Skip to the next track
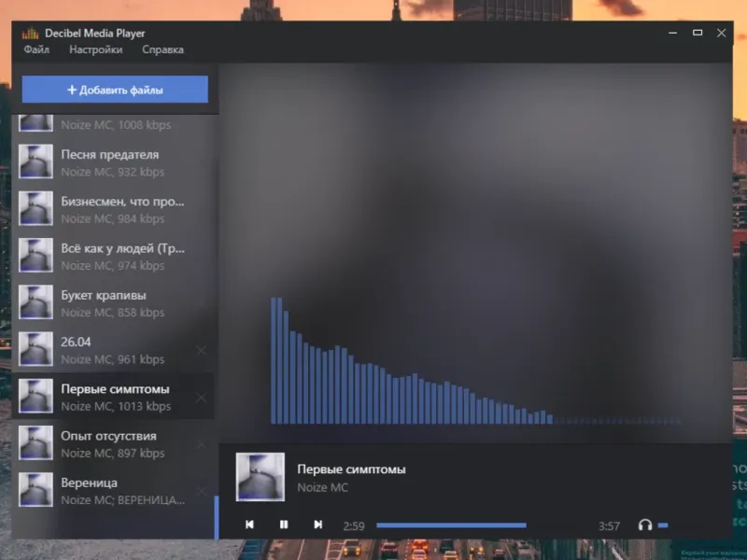 coord(317,525)
